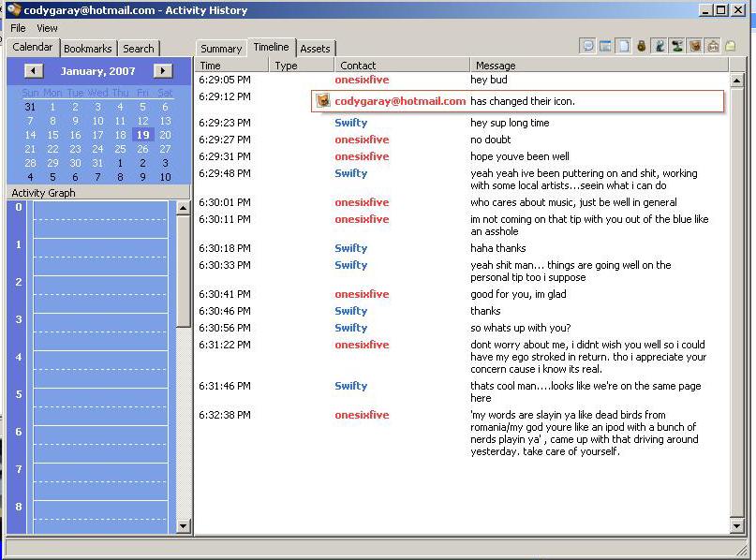Click the padlock icon in toolbar
The width and height of the screenshot is (756, 560).
[642, 46]
